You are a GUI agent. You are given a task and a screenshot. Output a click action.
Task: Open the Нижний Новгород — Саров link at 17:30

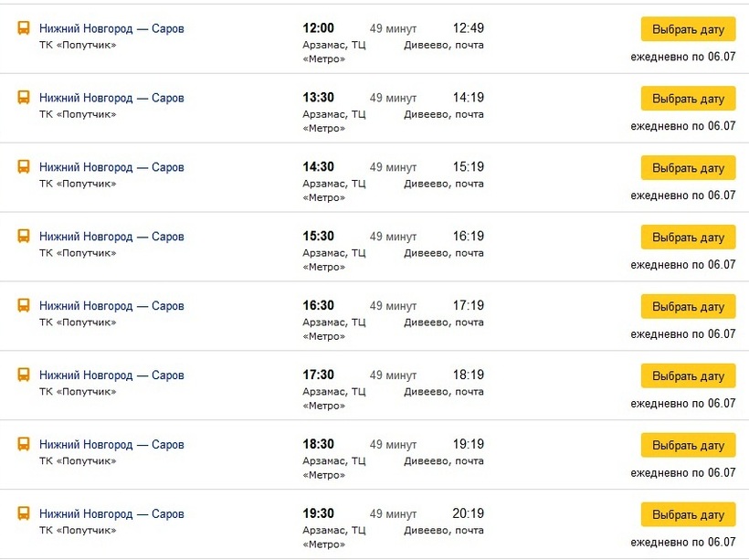click(111, 375)
